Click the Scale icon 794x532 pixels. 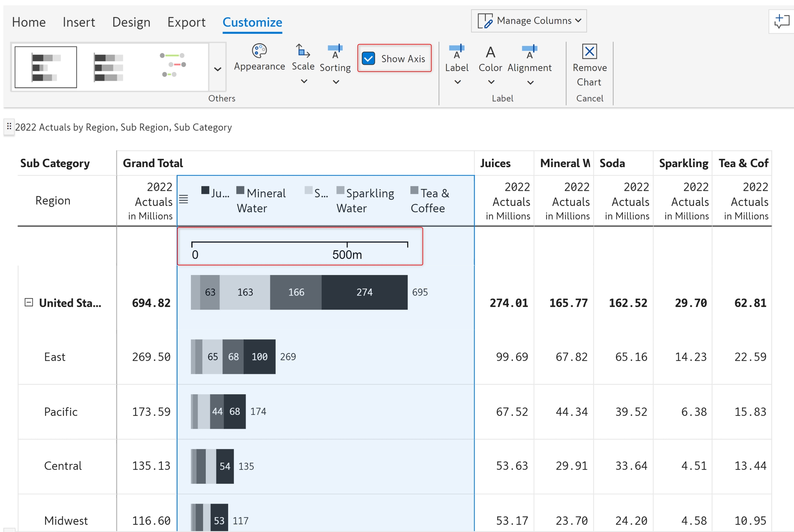point(303,51)
